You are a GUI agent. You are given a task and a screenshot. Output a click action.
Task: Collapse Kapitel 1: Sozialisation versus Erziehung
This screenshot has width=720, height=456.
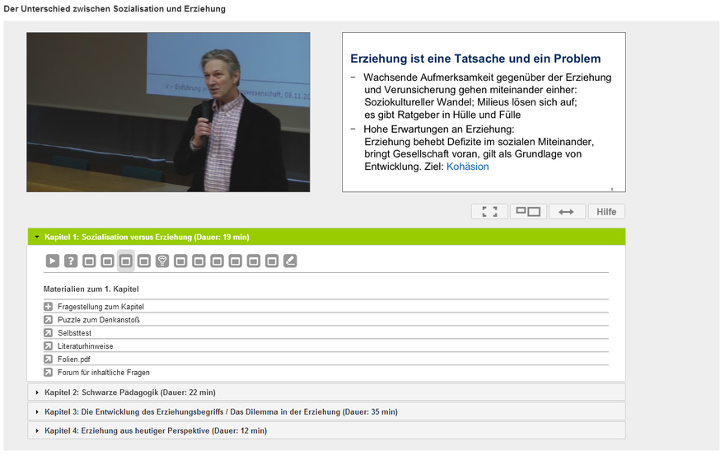pyautogui.click(x=146, y=237)
